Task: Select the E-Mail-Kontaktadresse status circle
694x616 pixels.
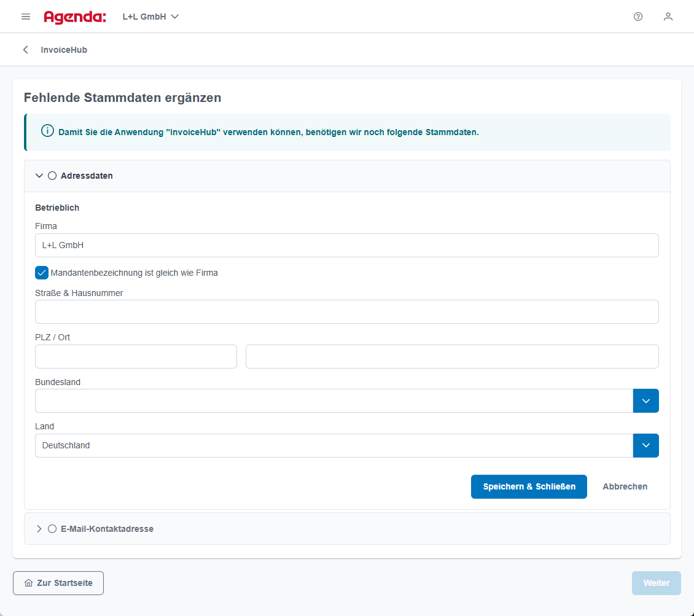Action: click(52, 529)
